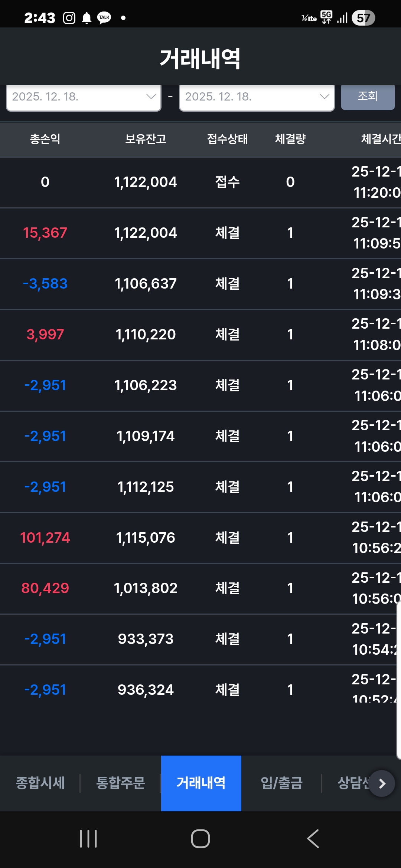
Task: Click the 조회 search button
Action: [x=368, y=96]
